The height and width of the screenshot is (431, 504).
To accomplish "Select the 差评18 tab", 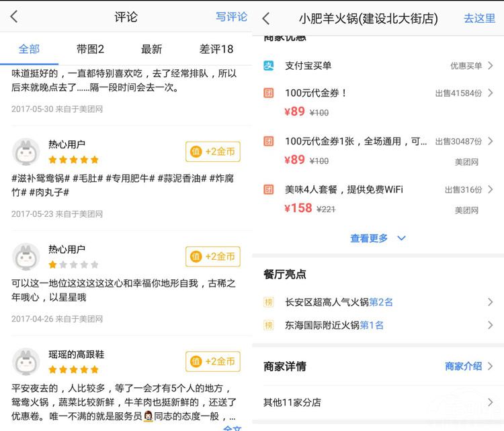I will [x=216, y=49].
